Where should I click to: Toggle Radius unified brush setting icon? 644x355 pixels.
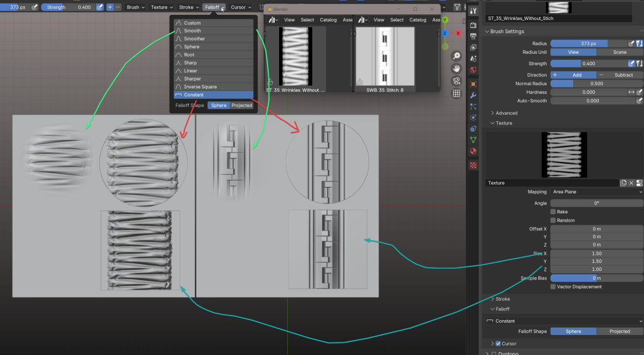639,43
